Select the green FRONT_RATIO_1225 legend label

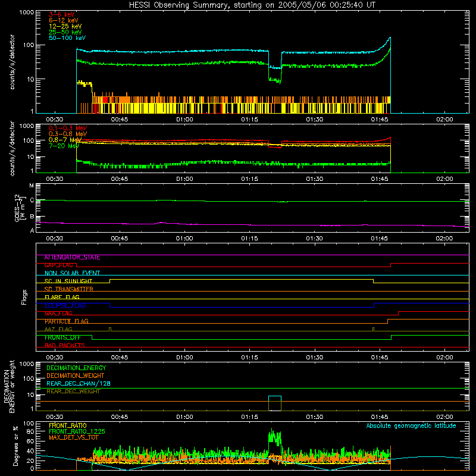pyautogui.click(x=77, y=432)
